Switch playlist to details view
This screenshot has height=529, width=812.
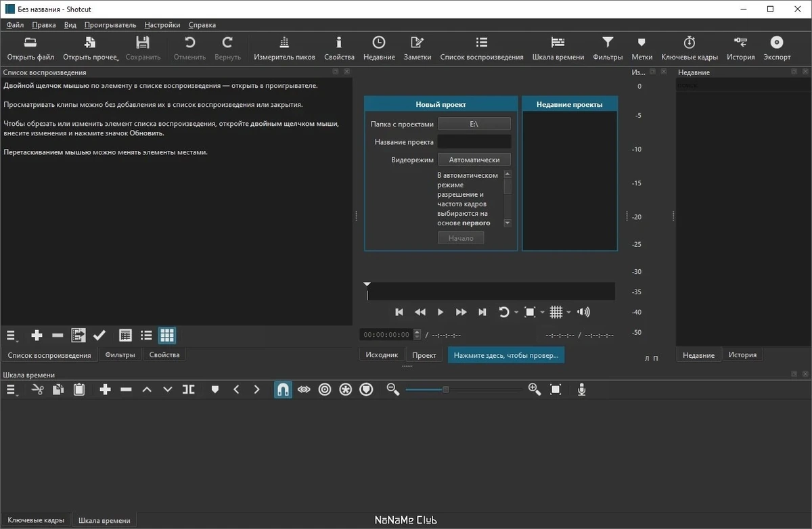[125, 335]
